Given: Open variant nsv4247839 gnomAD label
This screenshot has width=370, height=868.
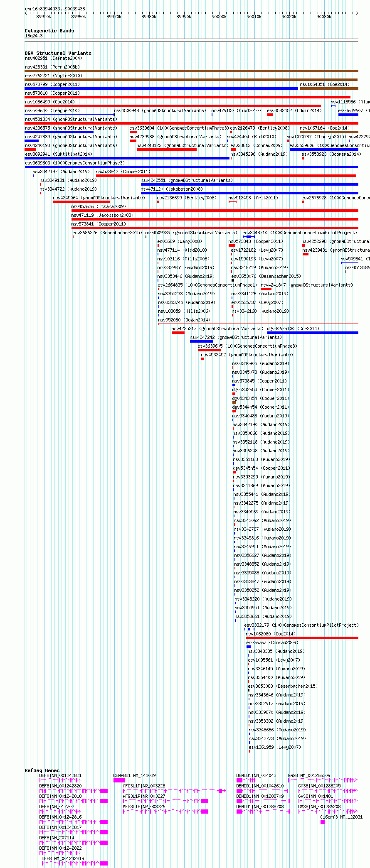Looking at the screenshot, I should [x=71, y=137].
